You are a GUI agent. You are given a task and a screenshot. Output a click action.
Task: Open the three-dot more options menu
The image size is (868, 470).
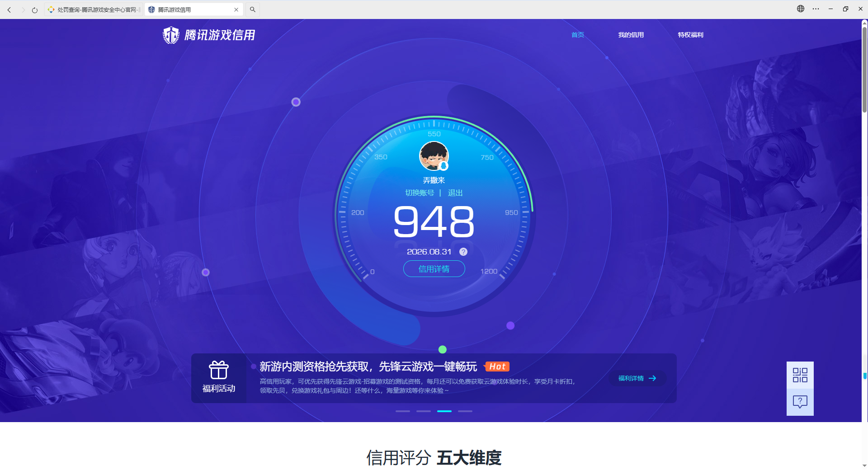tap(816, 9)
